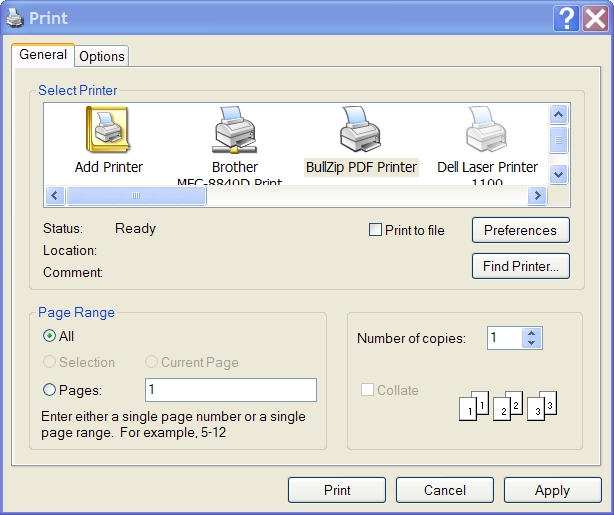The image size is (614, 515).
Task: Select the All page range radio button
Action: pos(49,336)
